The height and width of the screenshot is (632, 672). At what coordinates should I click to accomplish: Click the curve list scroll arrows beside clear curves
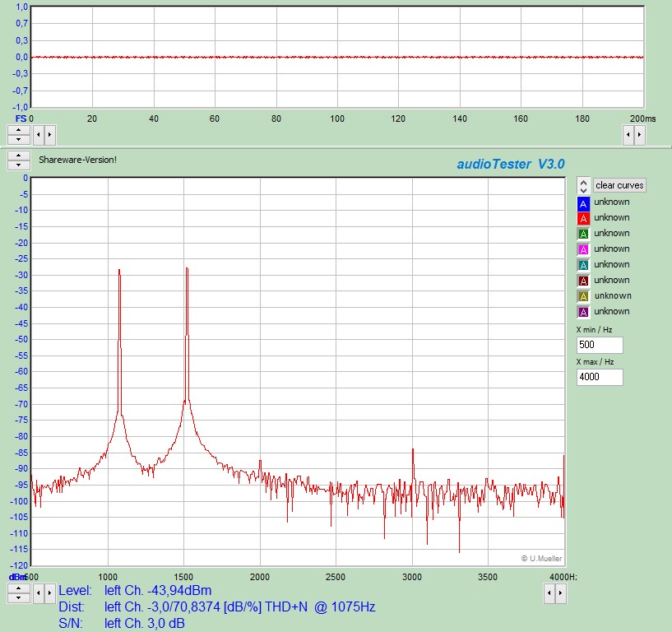click(583, 186)
